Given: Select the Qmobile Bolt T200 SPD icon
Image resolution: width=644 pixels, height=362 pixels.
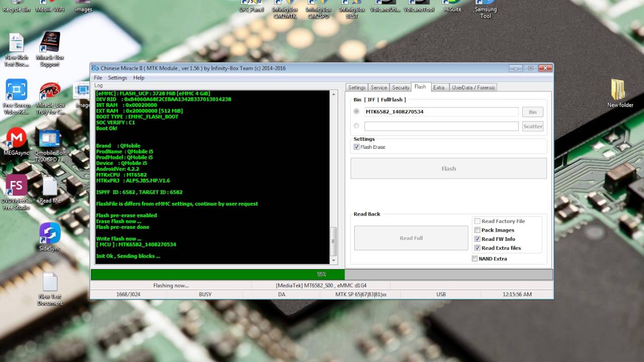Looking at the screenshot, I should coord(50,145).
